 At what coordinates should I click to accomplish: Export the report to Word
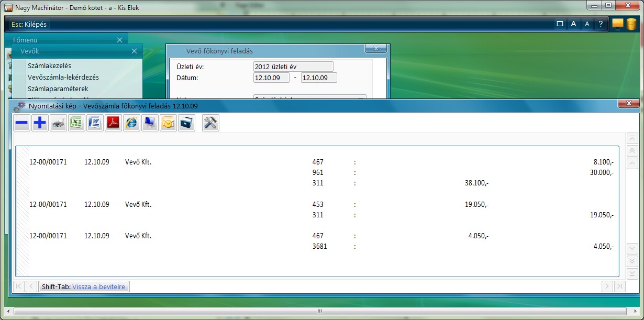95,123
